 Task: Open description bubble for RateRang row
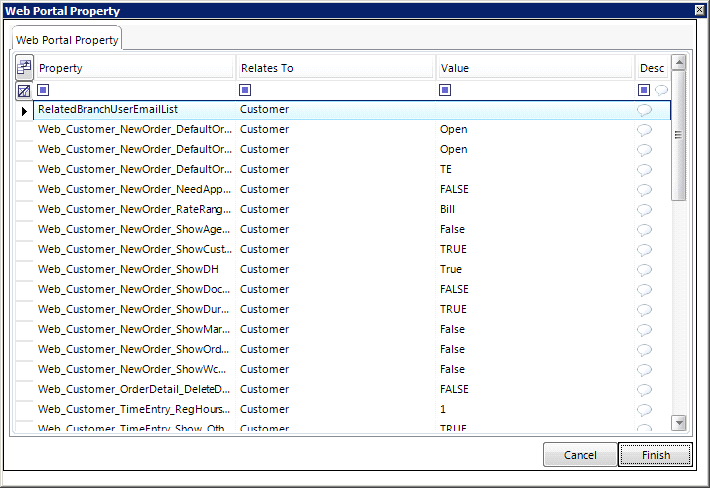pyautogui.click(x=644, y=210)
